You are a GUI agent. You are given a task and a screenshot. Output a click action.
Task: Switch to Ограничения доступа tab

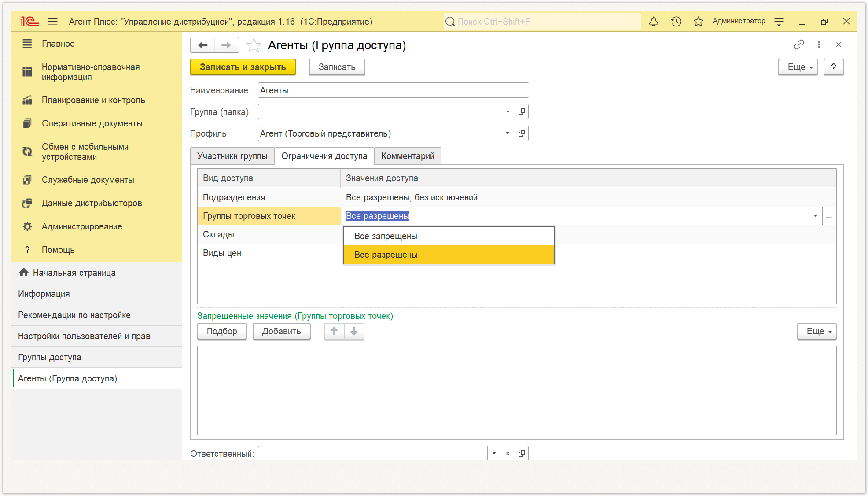324,156
